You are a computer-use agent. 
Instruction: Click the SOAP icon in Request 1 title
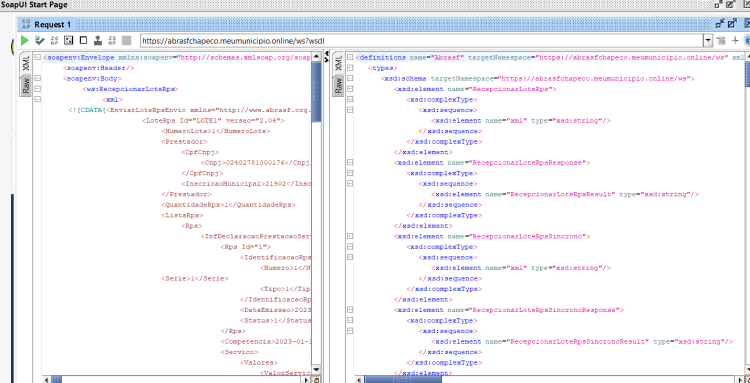click(26, 24)
